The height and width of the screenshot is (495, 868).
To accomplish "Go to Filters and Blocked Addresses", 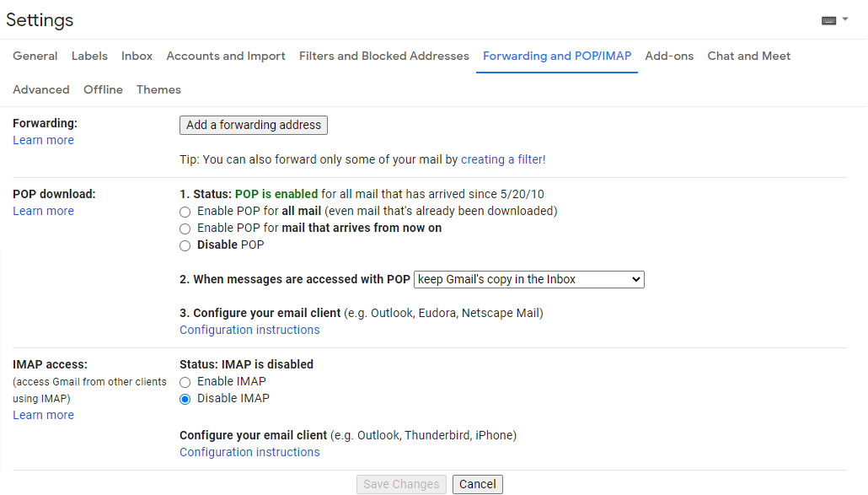I will (383, 56).
